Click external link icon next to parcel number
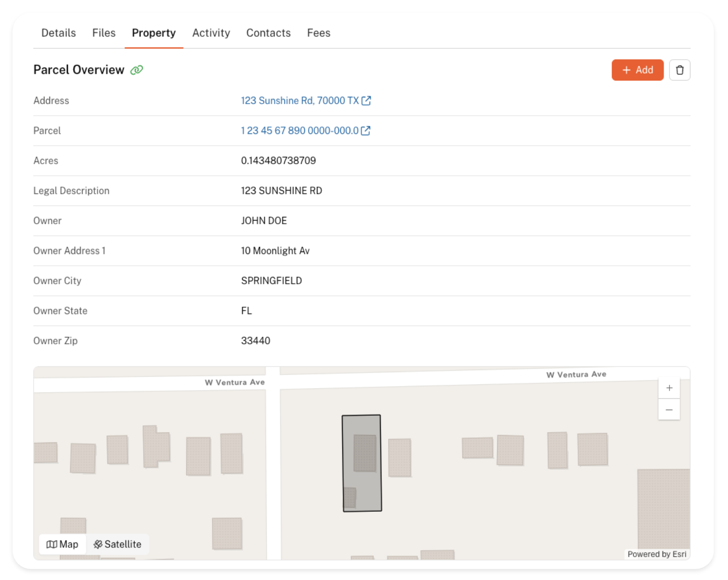Viewport: 728px width, 580px height. [x=366, y=131]
